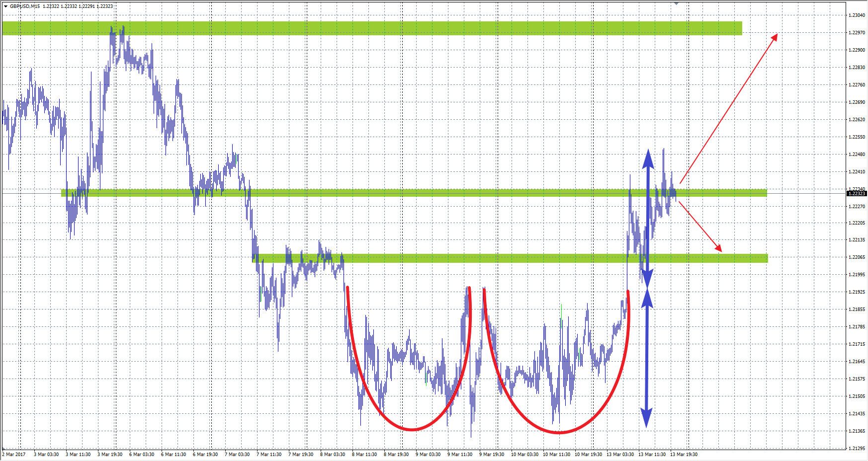Screen dimensions: 868x461
Task: Click the 1.22690 price axis label
Action: pos(857,102)
